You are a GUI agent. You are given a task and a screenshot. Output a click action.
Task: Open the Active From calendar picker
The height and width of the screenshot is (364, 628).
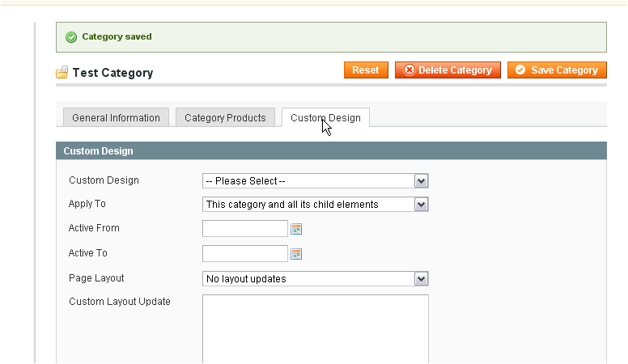(296, 229)
